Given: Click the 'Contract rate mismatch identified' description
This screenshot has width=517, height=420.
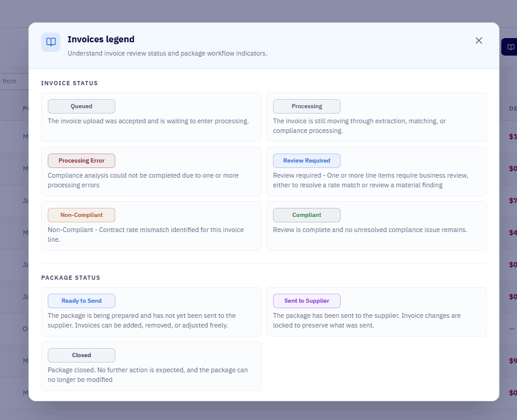Looking at the screenshot, I should point(146,234).
